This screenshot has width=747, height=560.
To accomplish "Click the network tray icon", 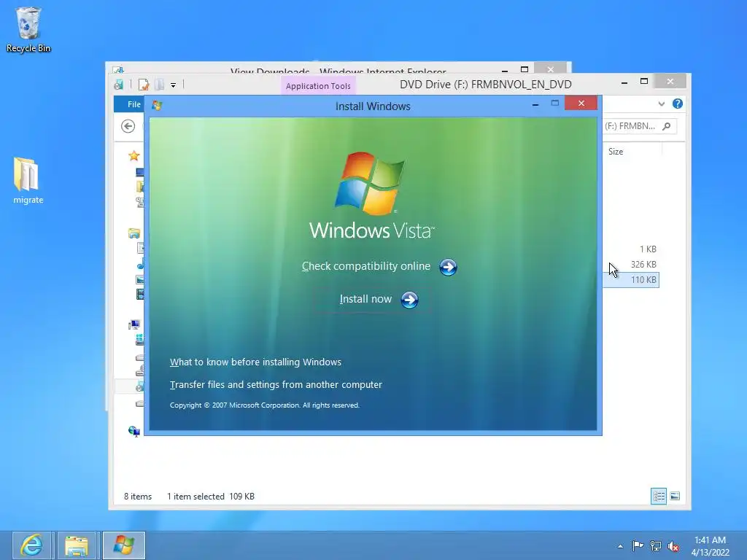I will pos(656,545).
